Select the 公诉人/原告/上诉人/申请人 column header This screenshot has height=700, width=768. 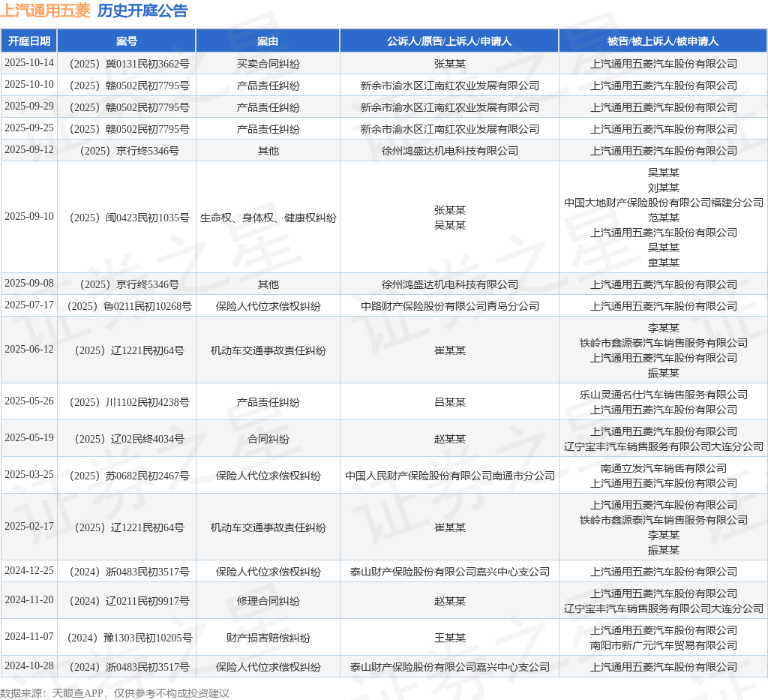coord(449,41)
